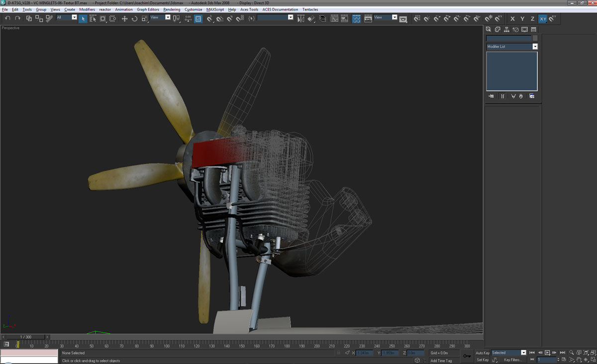Screen dimensions: 597x364
Task: Restrict transform to the Z axis
Action: [x=532, y=18]
